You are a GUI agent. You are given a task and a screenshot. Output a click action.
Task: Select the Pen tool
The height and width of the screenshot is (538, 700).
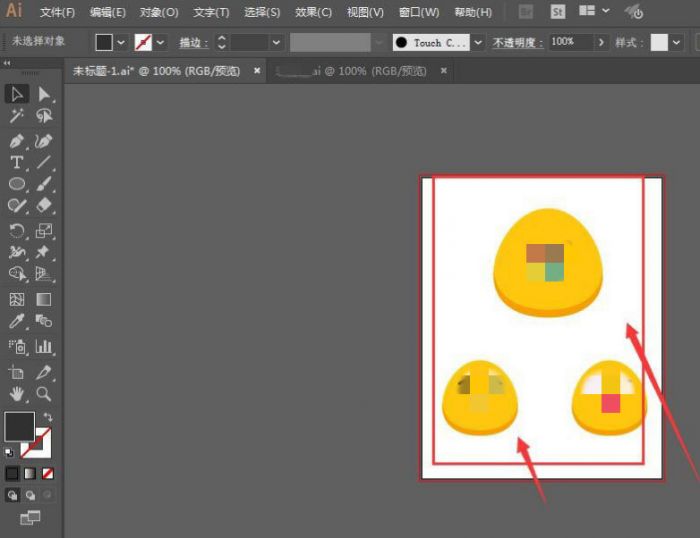coord(17,141)
